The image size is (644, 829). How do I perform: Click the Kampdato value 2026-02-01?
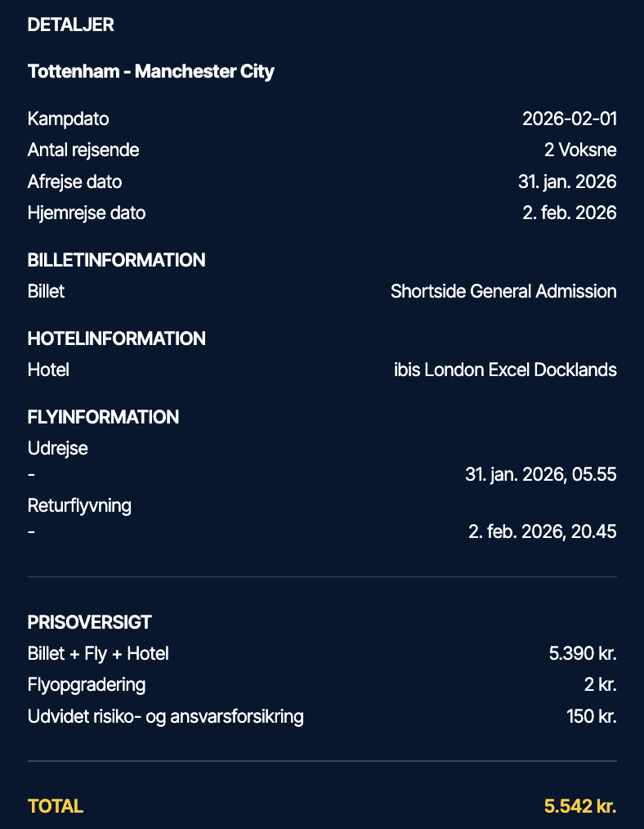click(x=569, y=119)
